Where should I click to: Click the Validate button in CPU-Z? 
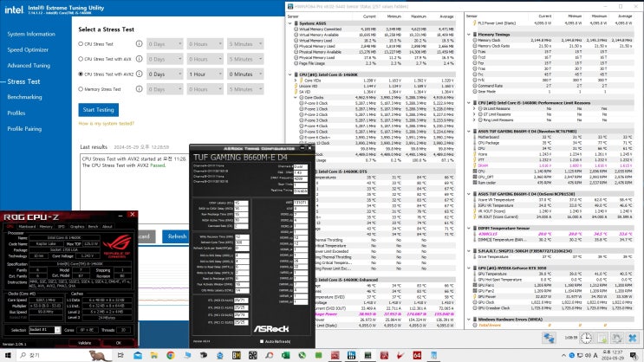pyautogui.click(x=85, y=342)
